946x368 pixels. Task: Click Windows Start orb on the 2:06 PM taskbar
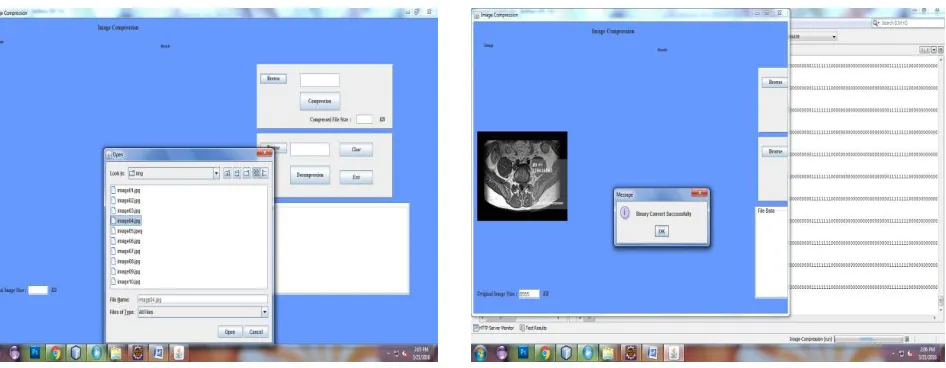(x=481, y=353)
